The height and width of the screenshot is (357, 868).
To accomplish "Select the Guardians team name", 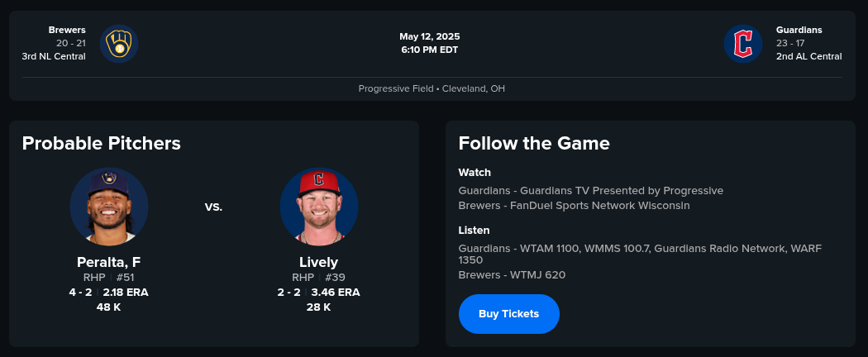I will (x=799, y=30).
